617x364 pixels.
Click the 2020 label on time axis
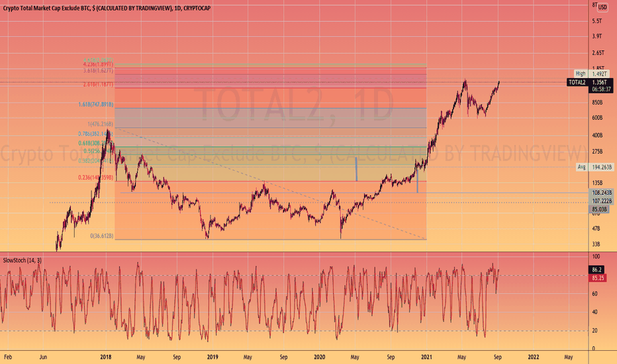[320, 357]
